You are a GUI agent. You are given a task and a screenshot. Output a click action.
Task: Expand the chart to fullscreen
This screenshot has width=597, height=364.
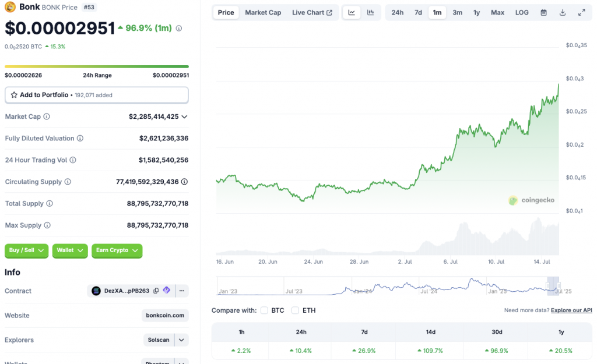tap(581, 12)
